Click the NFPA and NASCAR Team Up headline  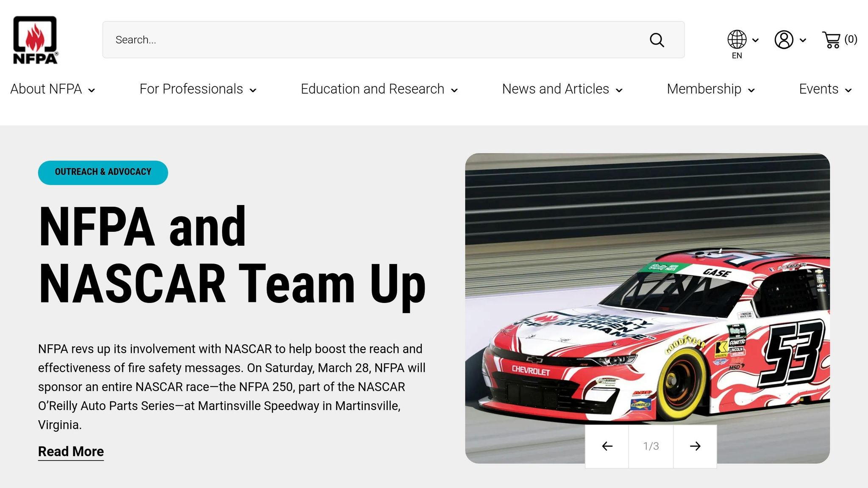tap(232, 255)
